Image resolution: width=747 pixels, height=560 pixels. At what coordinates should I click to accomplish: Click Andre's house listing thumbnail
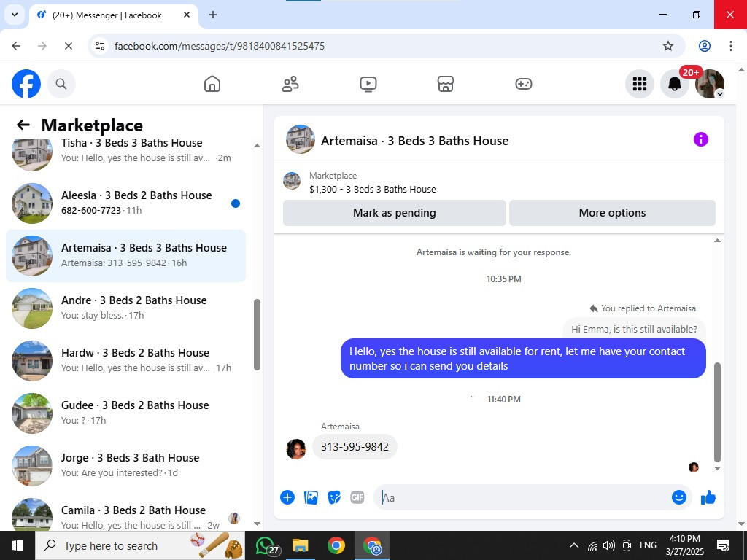[x=32, y=308]
